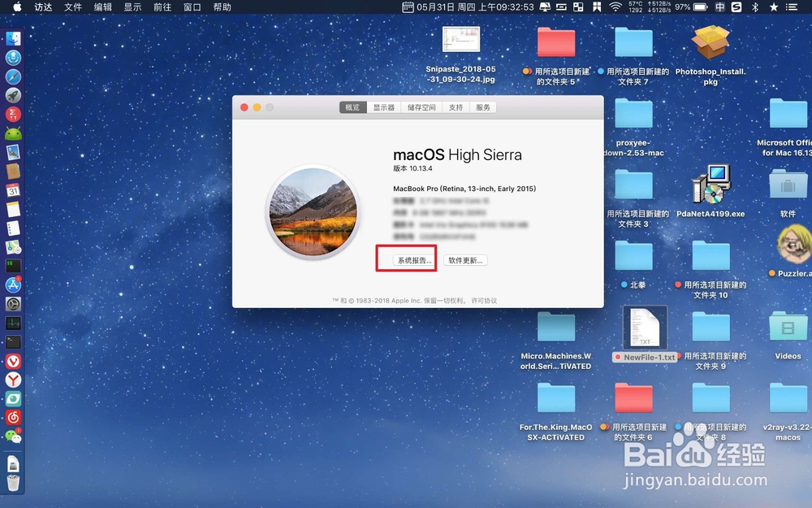Click the Wi-Fi icon in the menu bar

coord(615,7)
